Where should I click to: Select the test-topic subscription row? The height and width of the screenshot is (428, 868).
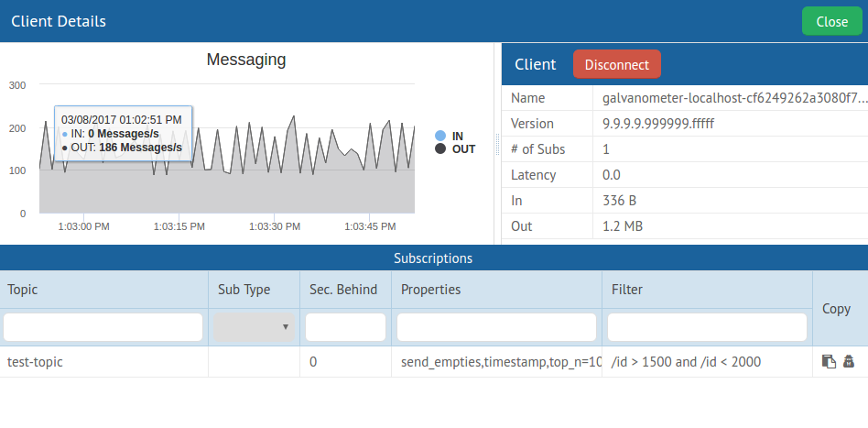[x=103, y=362]
